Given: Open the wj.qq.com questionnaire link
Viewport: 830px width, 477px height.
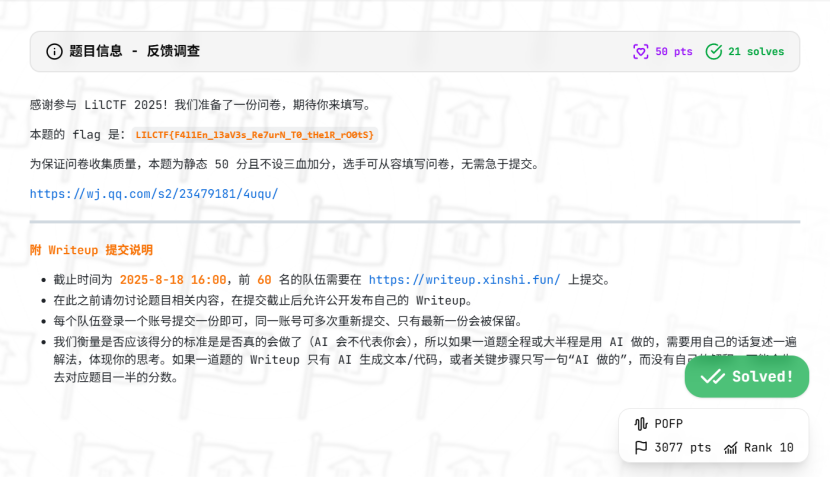Looking at the screenshot, I should coord(154,194).
